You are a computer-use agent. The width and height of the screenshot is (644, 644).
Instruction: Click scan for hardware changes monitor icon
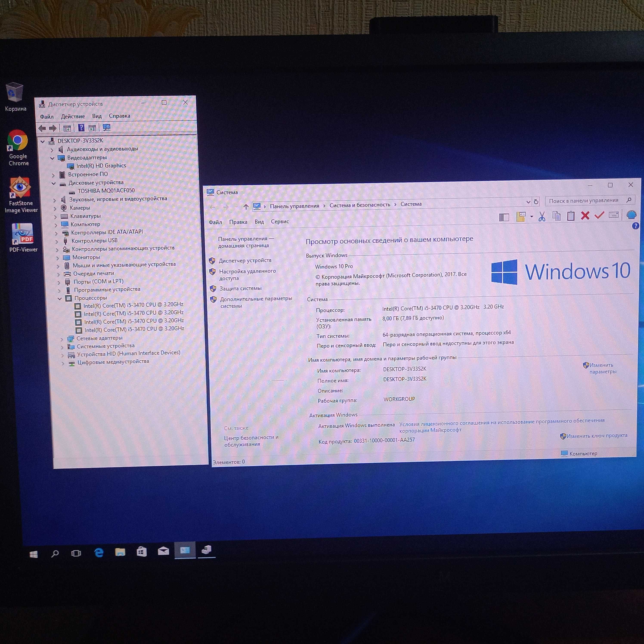(x=106, y=128)
